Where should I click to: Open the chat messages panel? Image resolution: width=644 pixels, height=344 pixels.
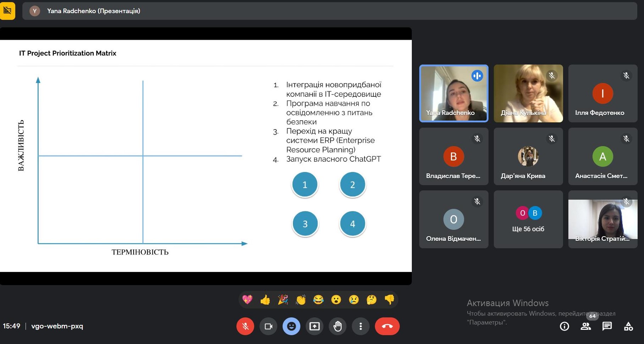tap(607, 326)
